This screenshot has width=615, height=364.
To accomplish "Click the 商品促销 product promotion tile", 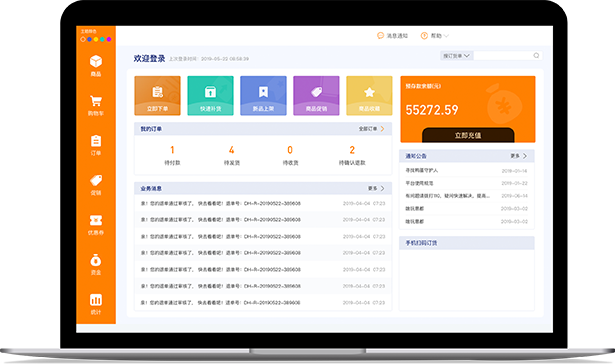I will pos(316,96).
